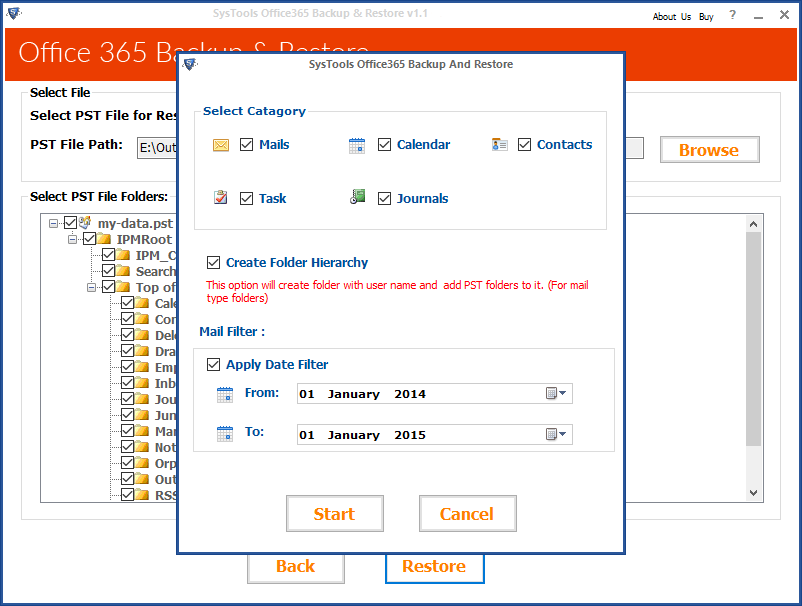The height and width of the screenshot is (606, 802).
Task: Click January in the From date
Action: coord(353,394)
